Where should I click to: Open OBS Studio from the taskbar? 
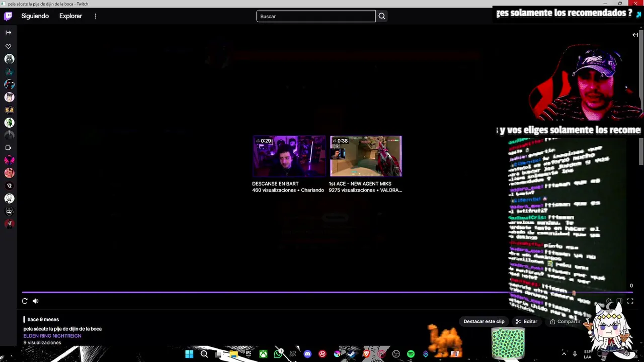[396, 354]
